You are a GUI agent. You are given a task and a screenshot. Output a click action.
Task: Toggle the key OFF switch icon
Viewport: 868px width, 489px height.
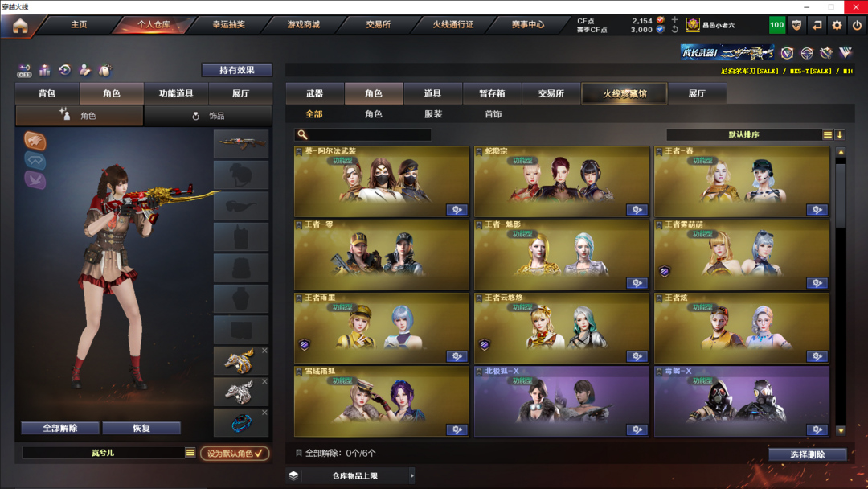[x=24, y=70]
